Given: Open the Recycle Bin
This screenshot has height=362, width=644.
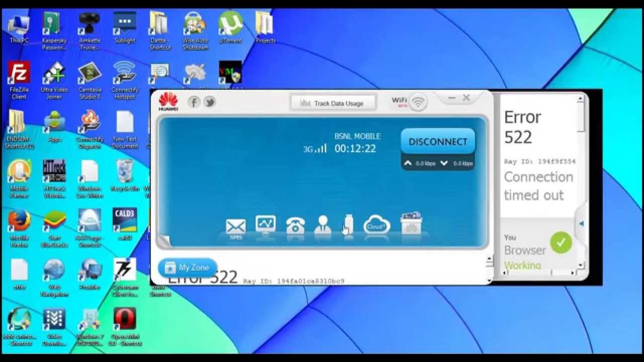Looking at the screenshot, I should (x=125, y=176).
